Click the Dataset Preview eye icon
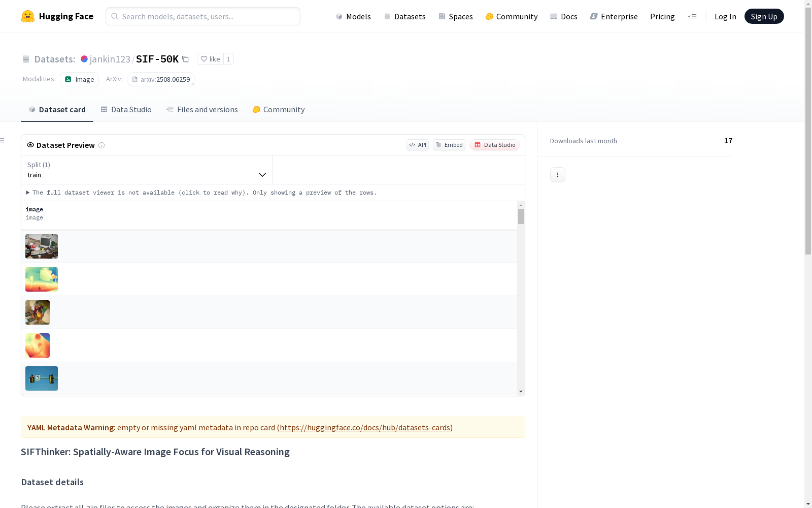 click(x=30, y=145)
